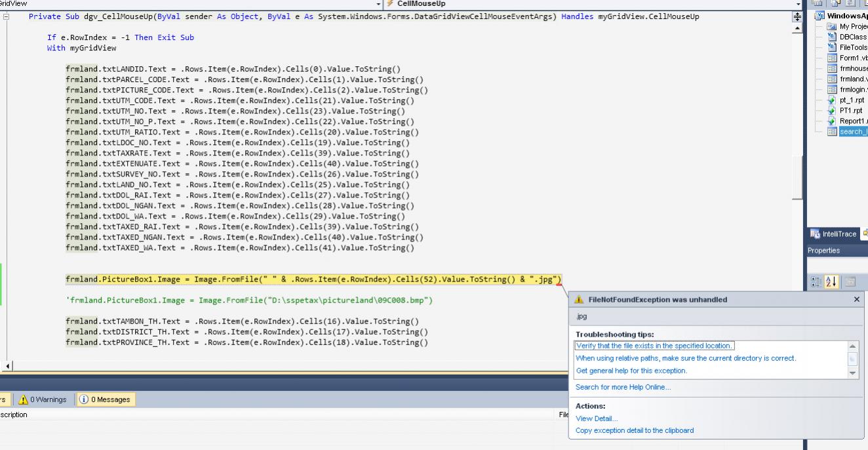Select the frmlogin form in Solution Explorer
868x450 pixels.
coord(847,89)
